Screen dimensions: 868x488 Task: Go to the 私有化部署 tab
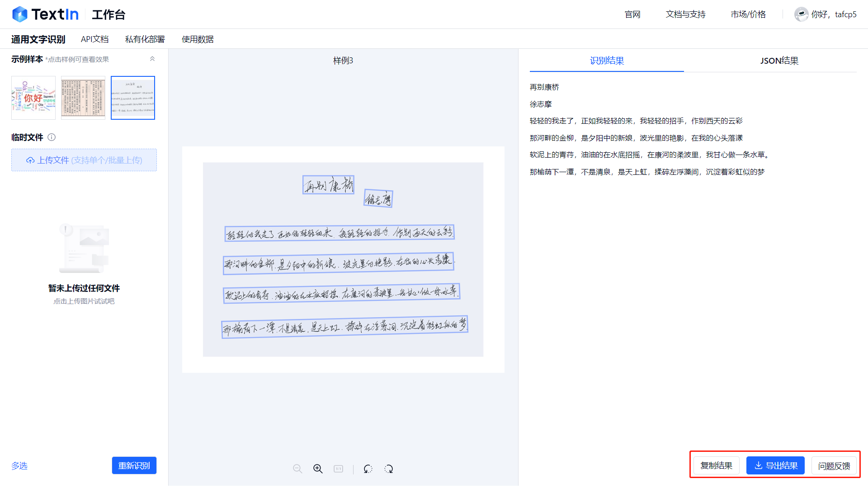coord(145,39)
